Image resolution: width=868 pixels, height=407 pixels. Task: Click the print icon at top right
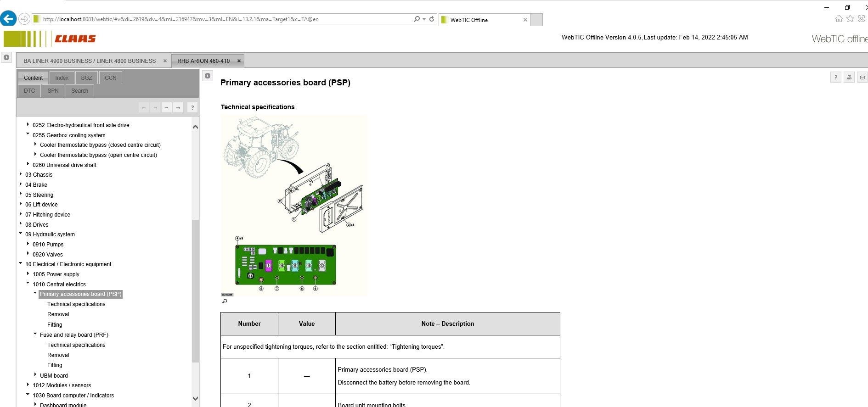tap(849, 77)
